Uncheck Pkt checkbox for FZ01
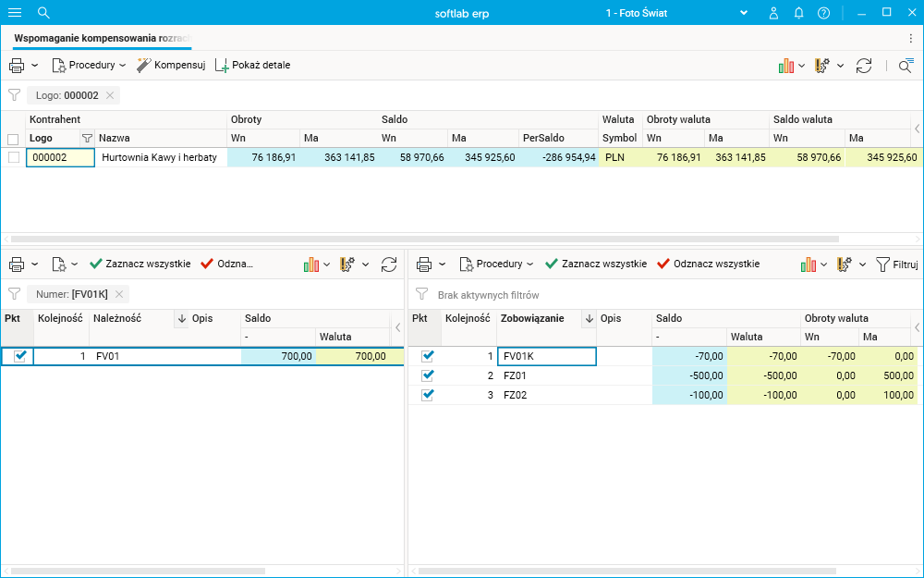The height and width of the screenshot is (578, 924). pyautogui.click(x=428, y=375)
